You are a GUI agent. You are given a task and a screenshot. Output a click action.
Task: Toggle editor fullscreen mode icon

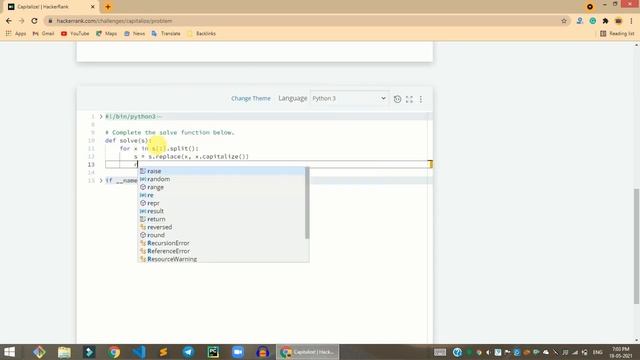[x=409, y=99]
